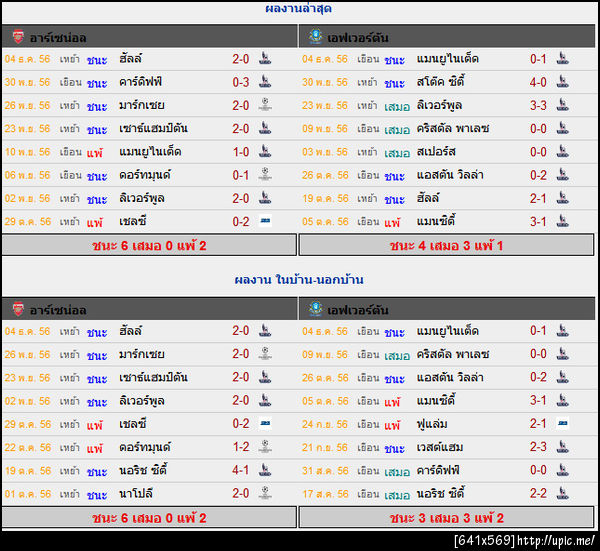The width and height of the screenshot is (600, 551).
Task: Click league icon in เซาธ์แฮมป์ตัน row under ผลงานล่าสุด
Action: click(x=265, y=128)
